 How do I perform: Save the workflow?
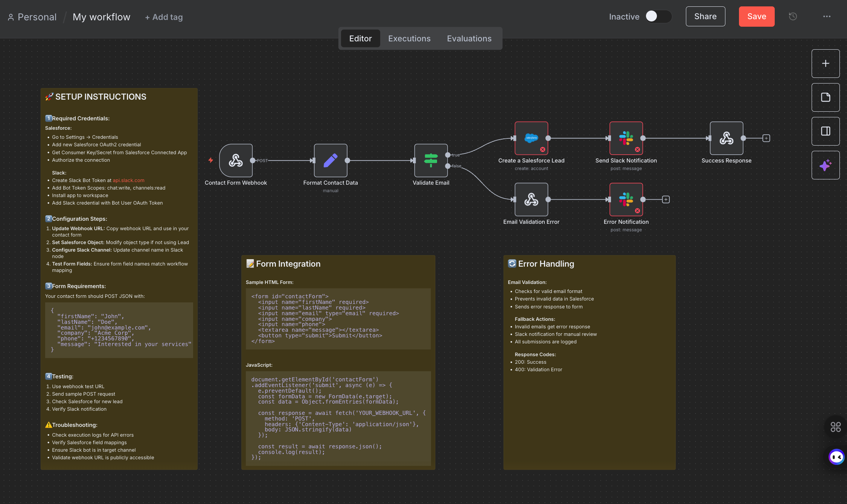click(x=756, y=17)
